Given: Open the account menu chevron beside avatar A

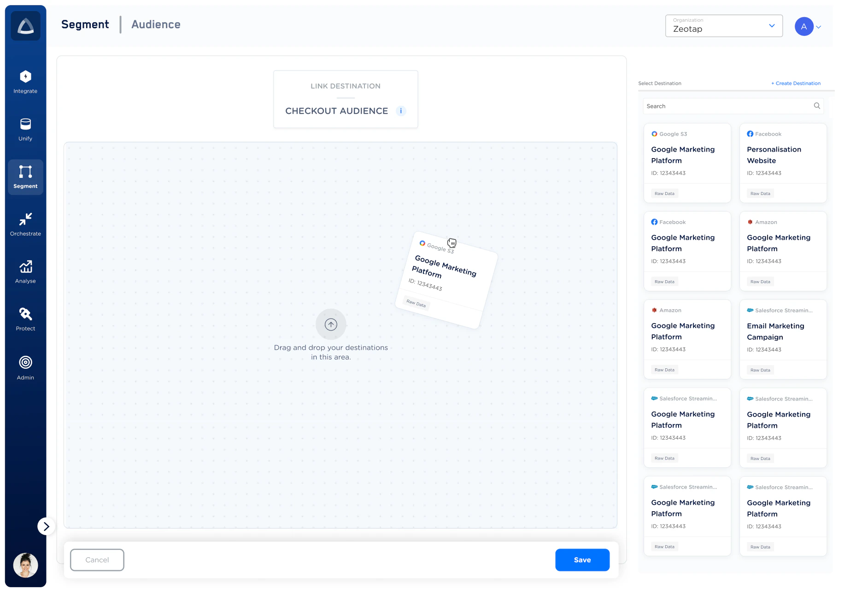Looking at the screenshot, I should (819, 27).
